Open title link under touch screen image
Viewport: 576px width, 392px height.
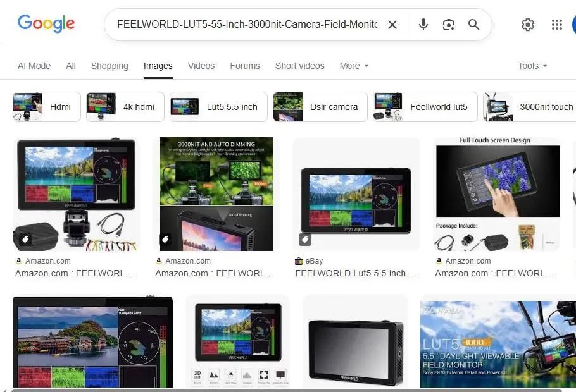(x=494, y=273)
